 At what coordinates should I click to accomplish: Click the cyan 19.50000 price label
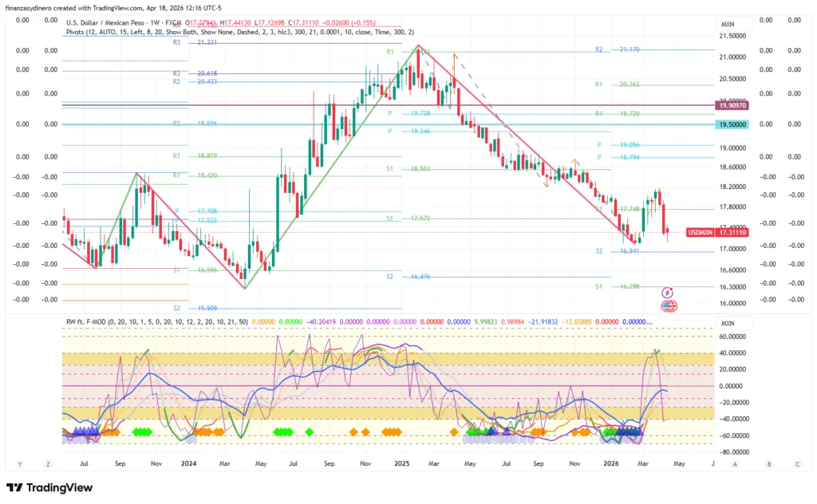(x=731, y=124)
